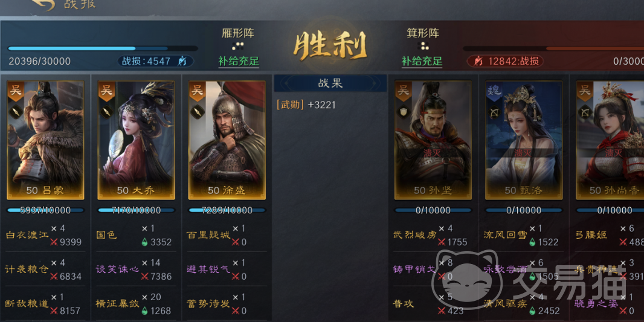
Task: Open the 孙尚香 general portrait card
Action: point(610,140)
